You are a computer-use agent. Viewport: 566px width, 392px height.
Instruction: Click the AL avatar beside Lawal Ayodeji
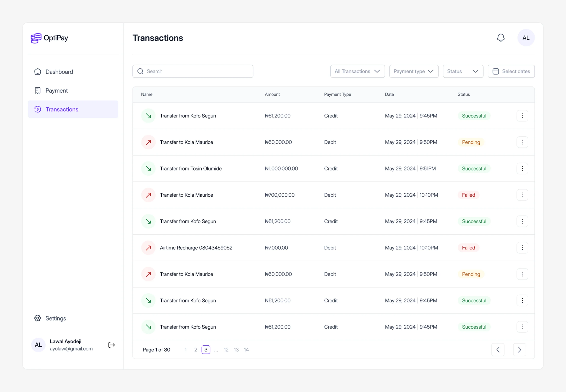point(38,345)
